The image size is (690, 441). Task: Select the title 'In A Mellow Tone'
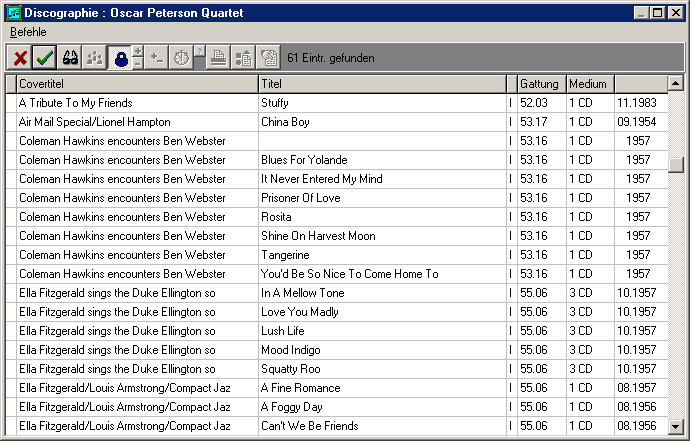pos(302,293)
